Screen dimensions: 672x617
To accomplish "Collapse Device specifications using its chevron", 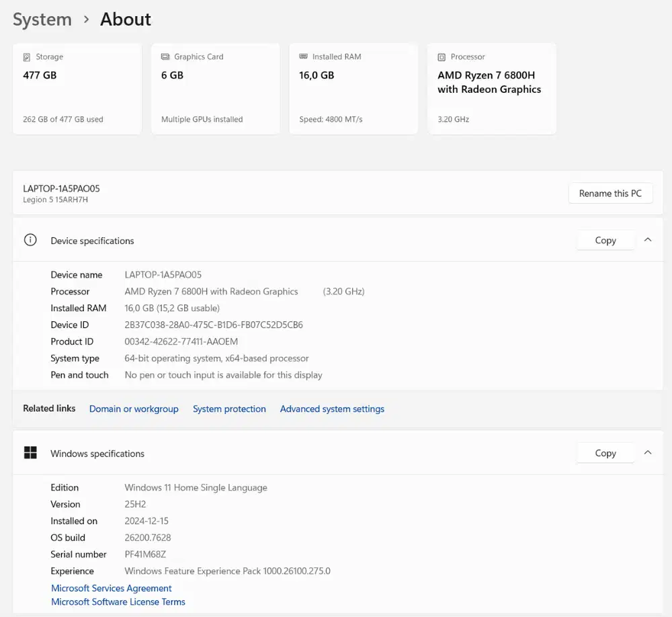I will pyautogui.click(x=648, y=240).
